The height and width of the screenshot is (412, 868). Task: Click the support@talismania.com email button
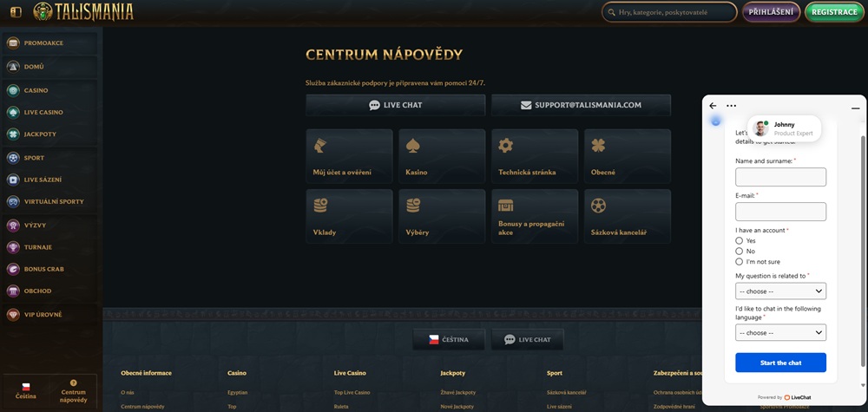(581, 105)
